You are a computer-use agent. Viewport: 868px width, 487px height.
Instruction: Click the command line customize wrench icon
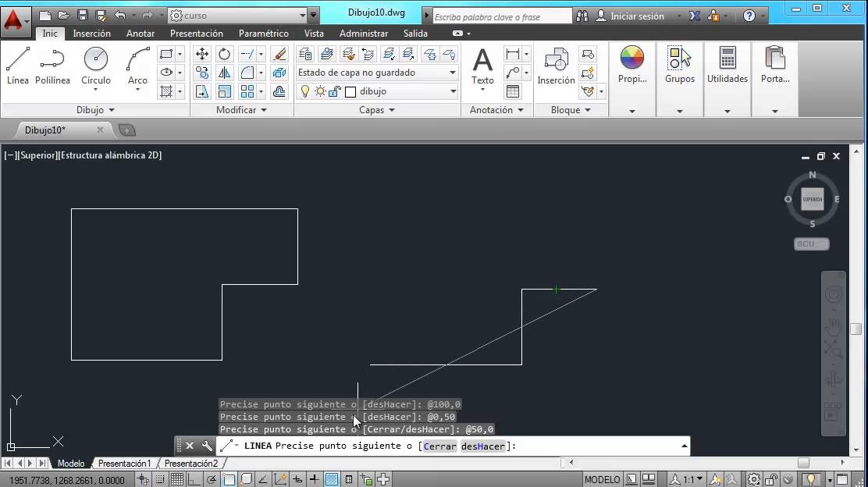(207, 446)
